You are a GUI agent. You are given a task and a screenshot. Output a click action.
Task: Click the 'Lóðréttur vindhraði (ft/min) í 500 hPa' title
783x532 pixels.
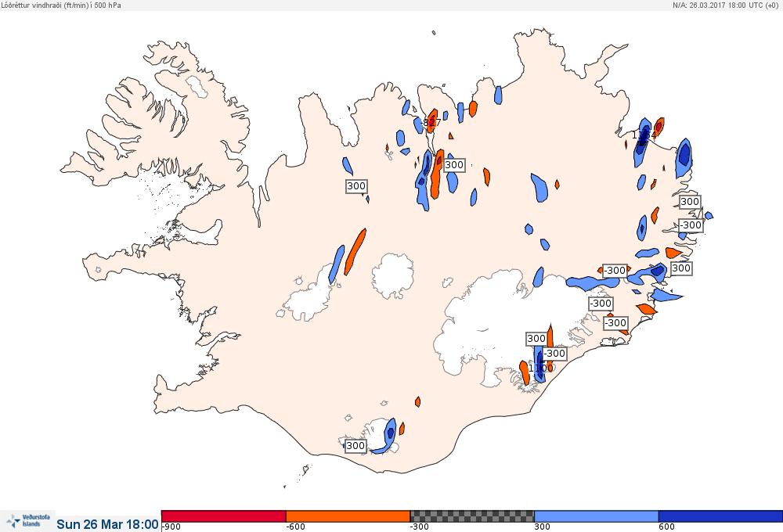click(61, 5)
